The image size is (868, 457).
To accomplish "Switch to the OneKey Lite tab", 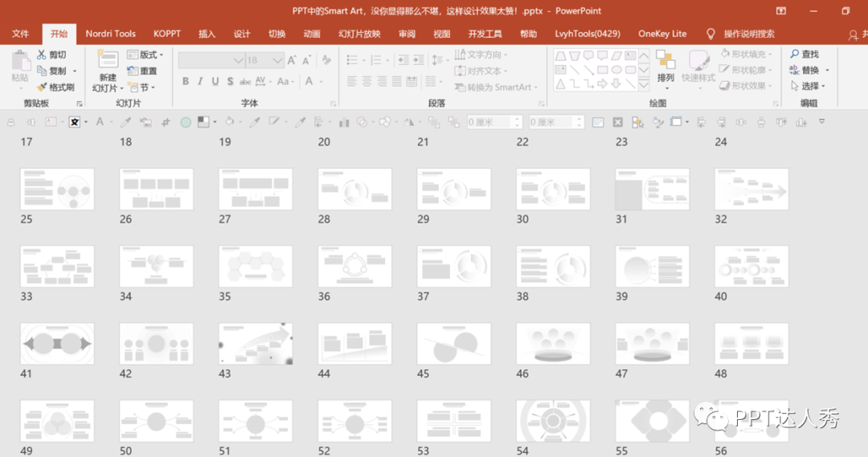I will click(x=662, y=34).
